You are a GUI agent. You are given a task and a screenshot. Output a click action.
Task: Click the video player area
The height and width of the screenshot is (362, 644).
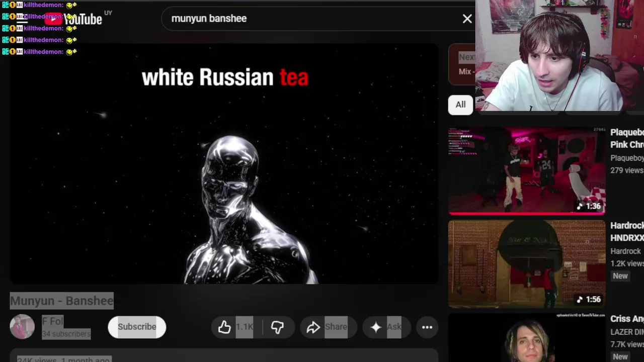(x=224, y=163)
